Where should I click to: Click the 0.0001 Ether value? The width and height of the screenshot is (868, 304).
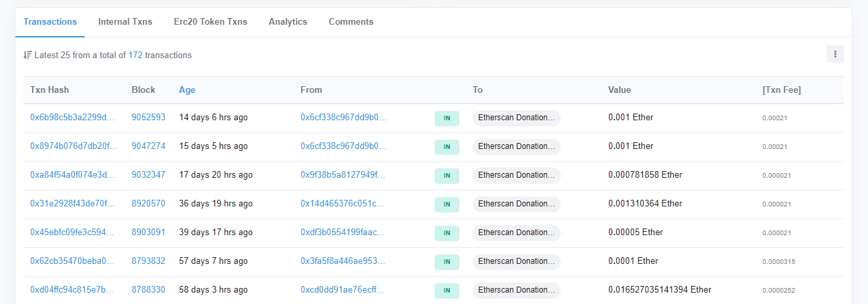pyautogui.click(x=633, y=261)
